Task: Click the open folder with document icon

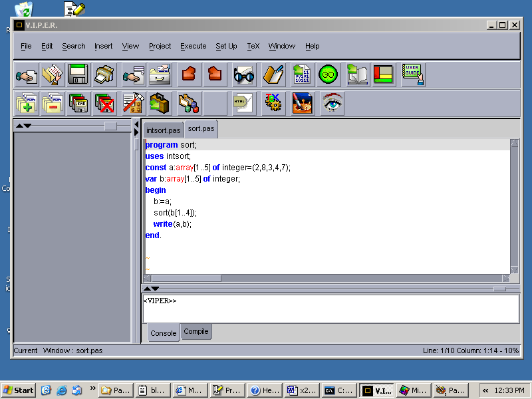Action: click(x=53, y=74)
